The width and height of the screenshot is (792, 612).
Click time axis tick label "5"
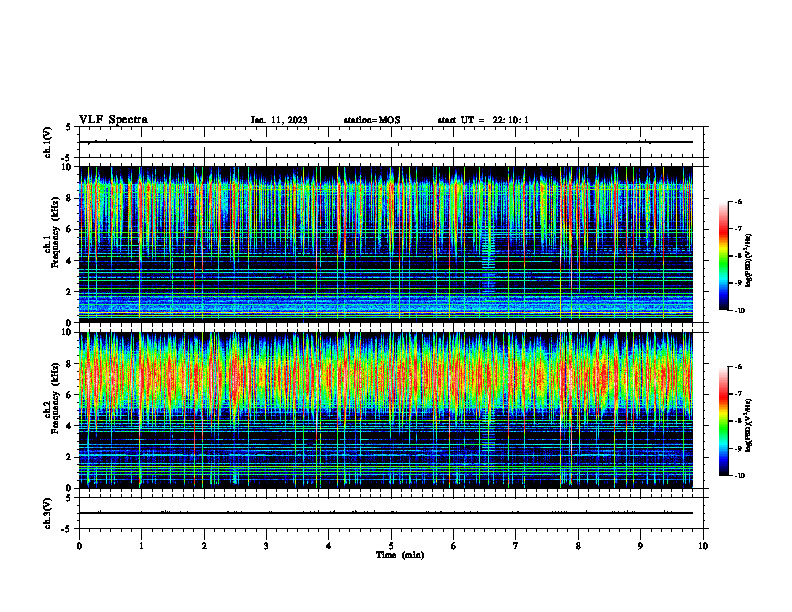click(391, 546)
